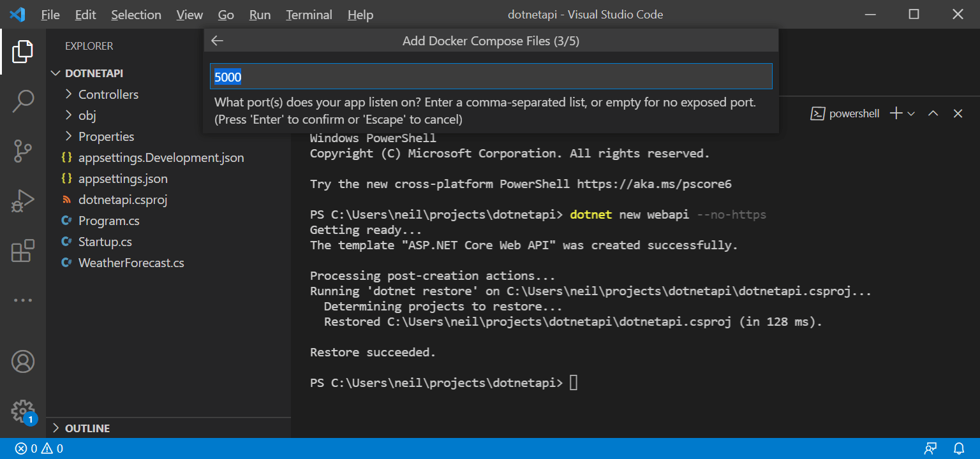Close the terminal panel
Image resolution: width=980 pixels, height=459 pixels.
(x=958, y=113)
